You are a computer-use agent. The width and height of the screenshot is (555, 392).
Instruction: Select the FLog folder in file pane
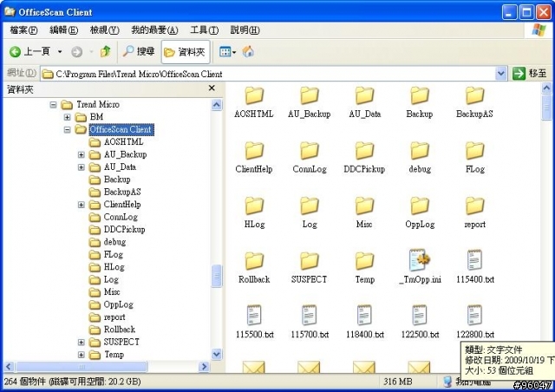coord(474,157)
